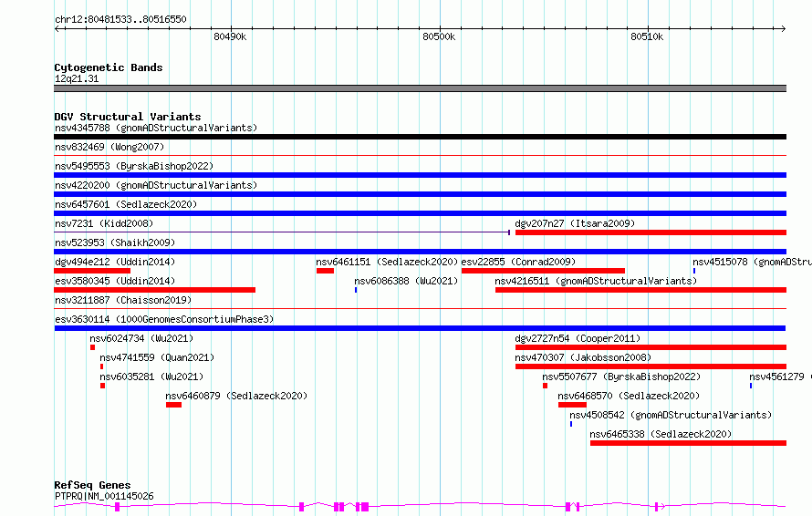Select the small red nsv6024734 marker
Screen dimensions: 812x516
[93, 347]
